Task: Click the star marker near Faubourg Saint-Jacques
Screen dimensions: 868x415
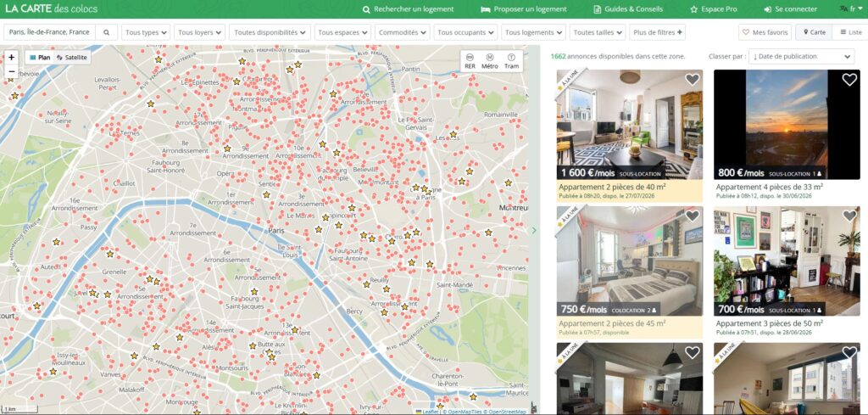Action: point(254,291)
